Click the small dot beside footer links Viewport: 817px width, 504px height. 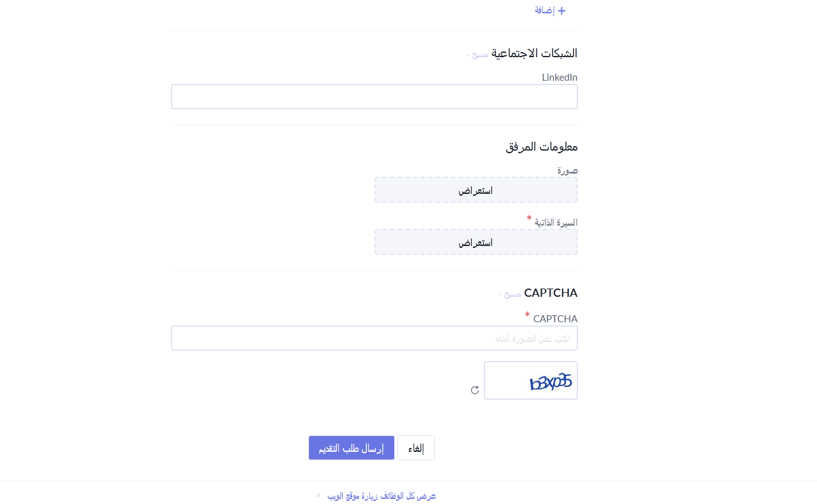[x=319, y=494]
